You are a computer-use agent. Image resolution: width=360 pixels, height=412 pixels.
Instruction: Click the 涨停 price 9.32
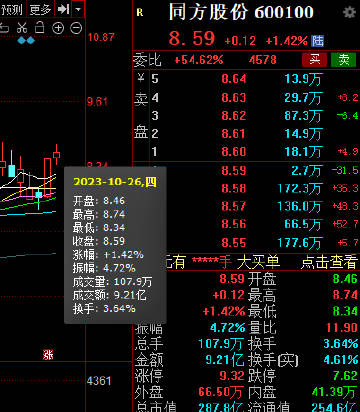pos(232,376)
